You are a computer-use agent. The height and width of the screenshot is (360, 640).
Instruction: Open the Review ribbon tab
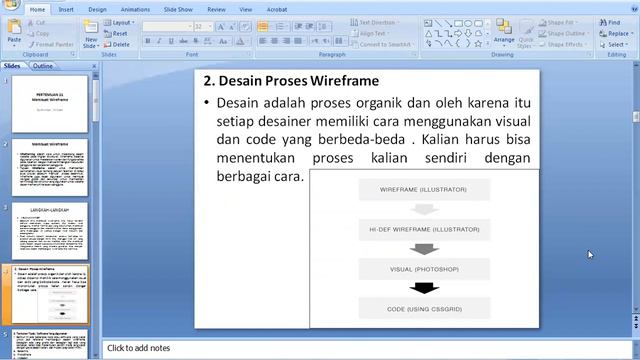pos(216,9)
